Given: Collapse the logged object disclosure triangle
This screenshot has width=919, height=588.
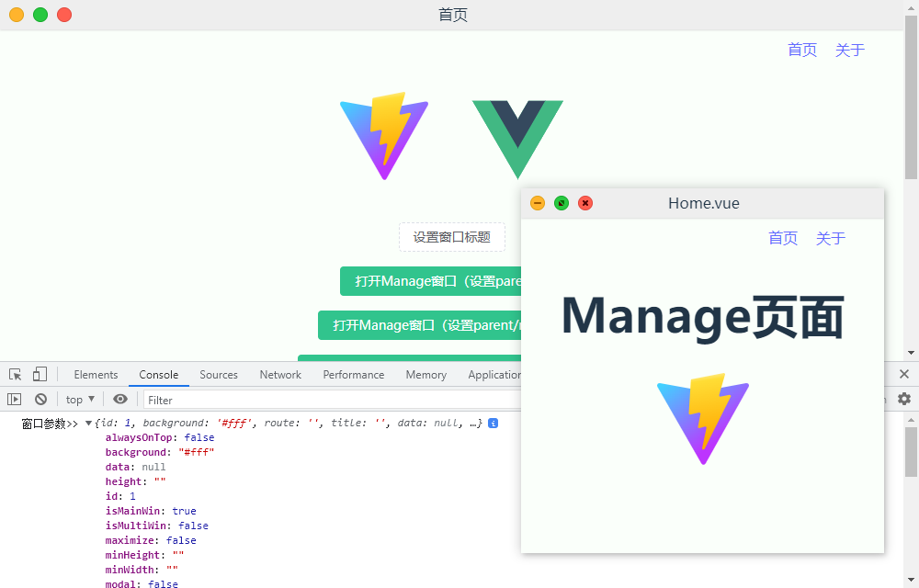Looking at the screenshot, I should click(x=88, y=423).
